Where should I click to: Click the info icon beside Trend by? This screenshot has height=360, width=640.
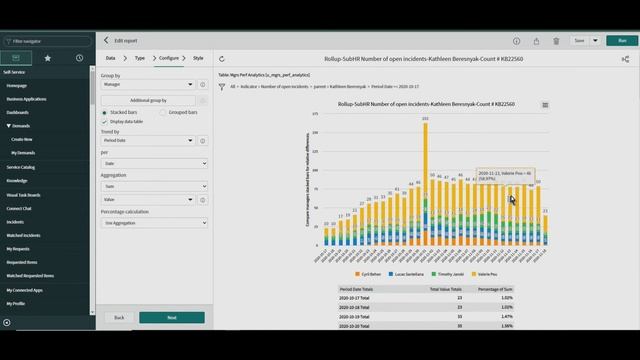(x=202, y=141)
